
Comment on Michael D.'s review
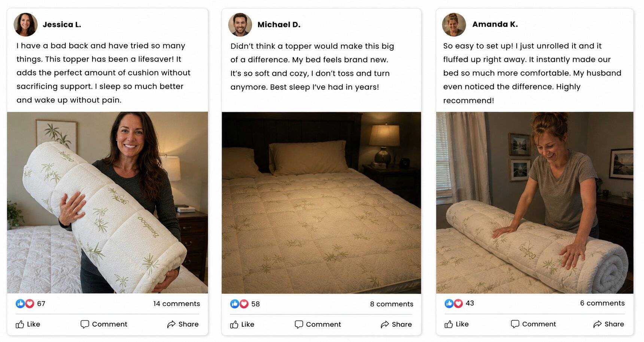click(x=318, y=324)
